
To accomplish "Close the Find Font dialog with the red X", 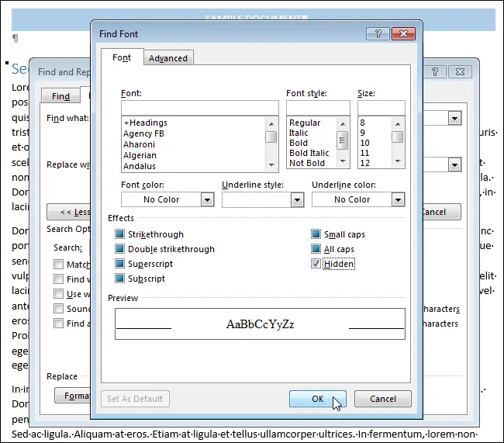I will point(403,34).
